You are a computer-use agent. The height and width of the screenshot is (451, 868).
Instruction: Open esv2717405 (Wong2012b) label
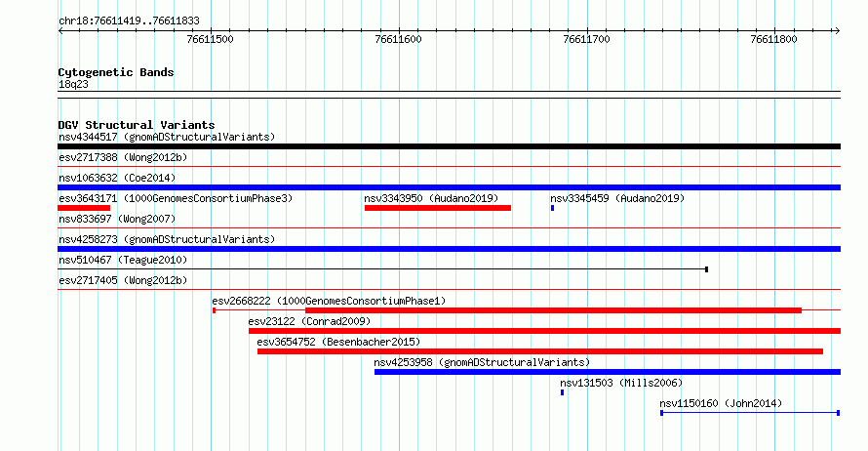(x=123, y=280)
